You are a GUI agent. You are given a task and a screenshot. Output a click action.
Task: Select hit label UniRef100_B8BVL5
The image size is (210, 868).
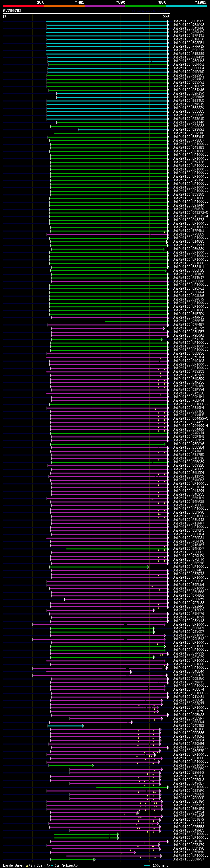pos(188,137)
